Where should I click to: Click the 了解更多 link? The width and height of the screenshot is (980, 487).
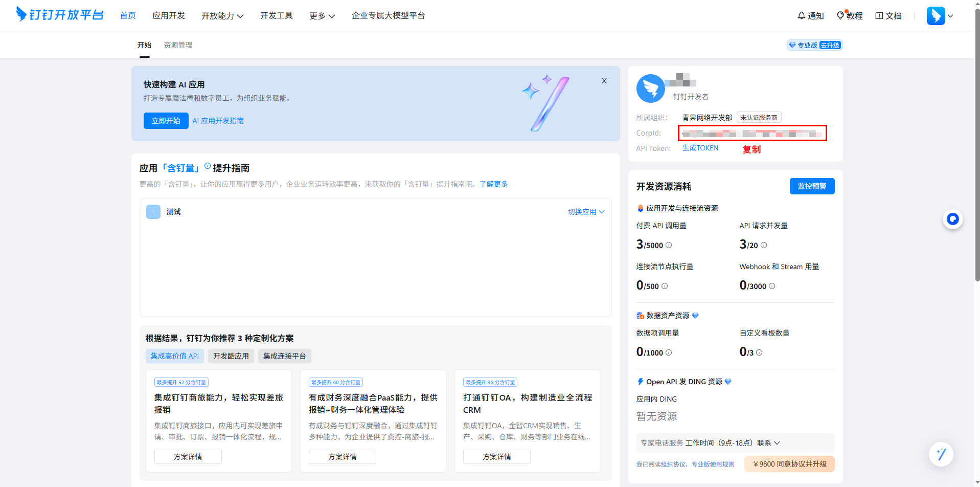point(494,184)
